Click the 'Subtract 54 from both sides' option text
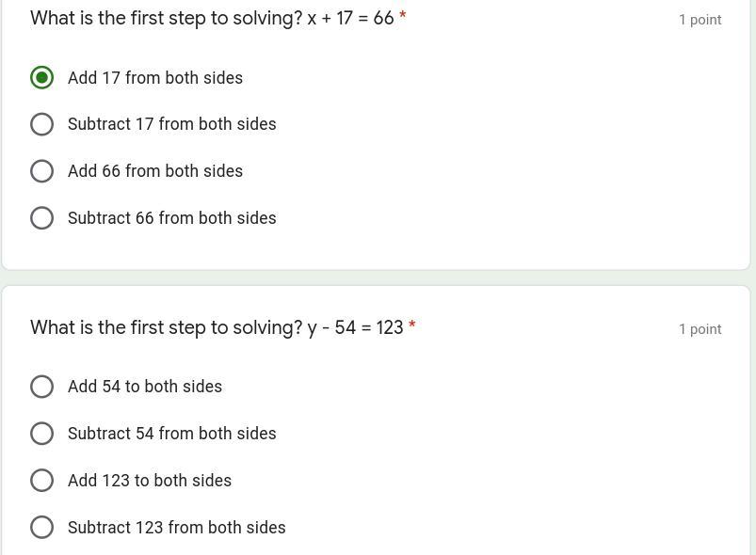This screenshot has height=555, width=756. (x=172, y=434)
